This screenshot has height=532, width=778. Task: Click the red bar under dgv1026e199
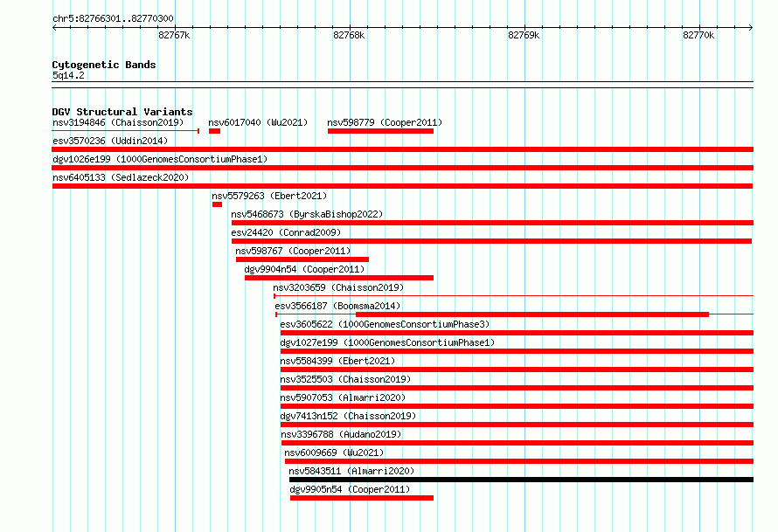pos(402,168)
